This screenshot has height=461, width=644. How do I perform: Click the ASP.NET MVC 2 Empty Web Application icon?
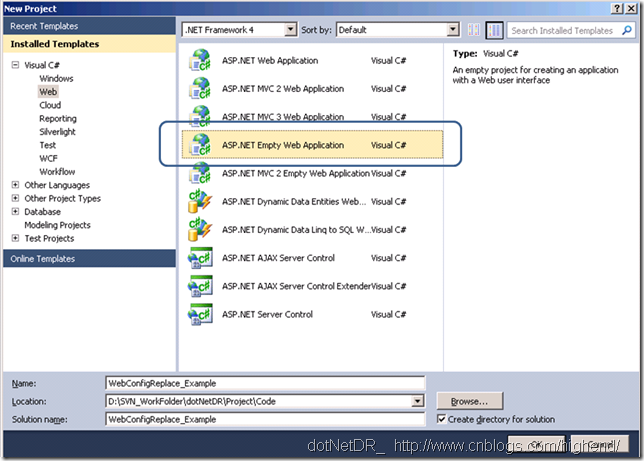(x=200, y=173)
